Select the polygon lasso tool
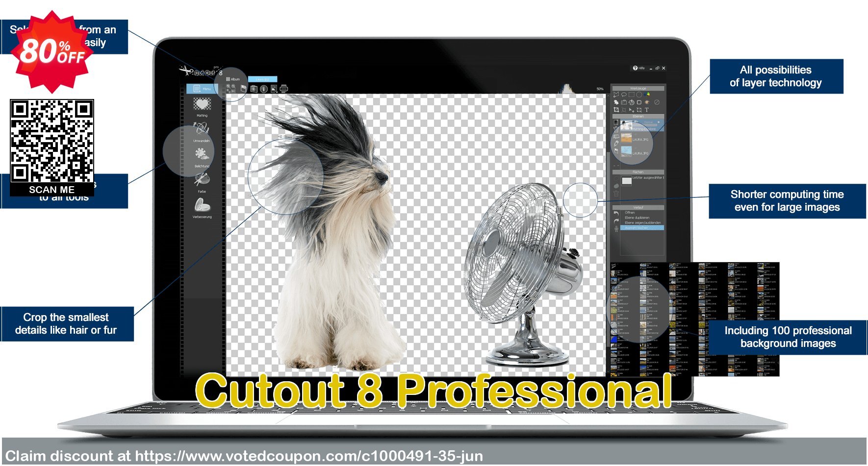This screenshot has width=868, height=466. [616, 95]
